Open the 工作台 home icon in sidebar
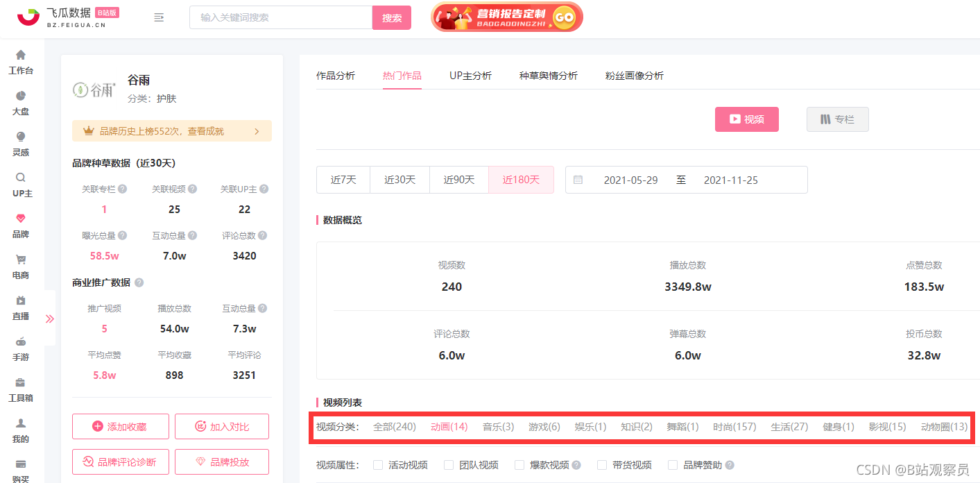The image size is (980, 483). pos(21,55)
